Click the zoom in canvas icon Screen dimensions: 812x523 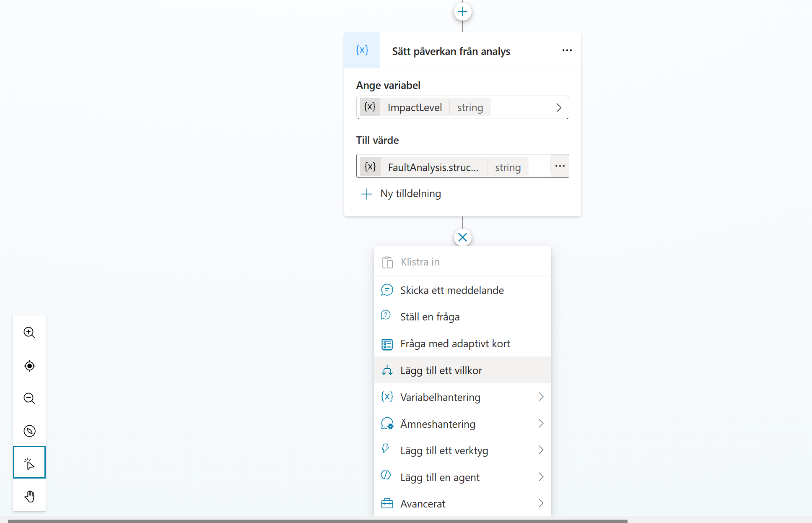[x=29, y=333]
